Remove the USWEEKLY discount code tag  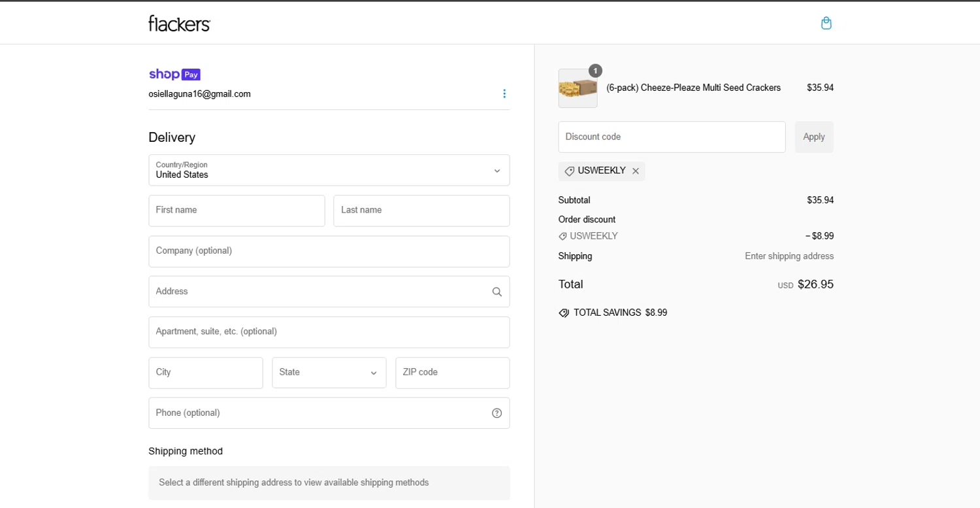click(x=636, y=171)
